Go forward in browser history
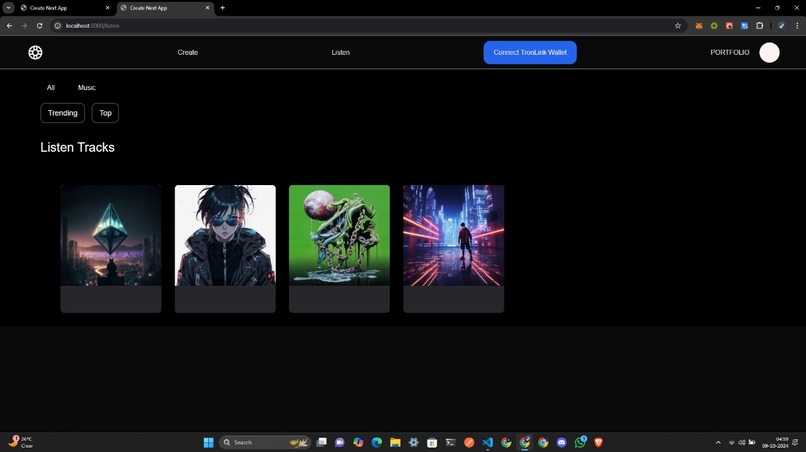Viewport: 806px width, 452px height. (x=24, y=26)
